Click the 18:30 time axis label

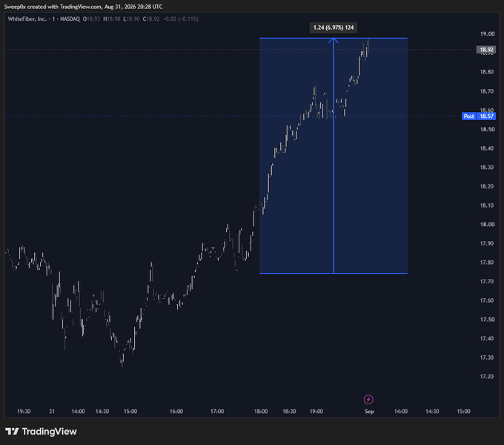tap(289, 411)
